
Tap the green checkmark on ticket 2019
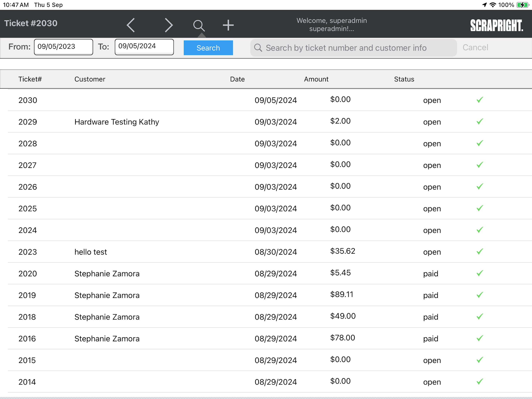480,295
